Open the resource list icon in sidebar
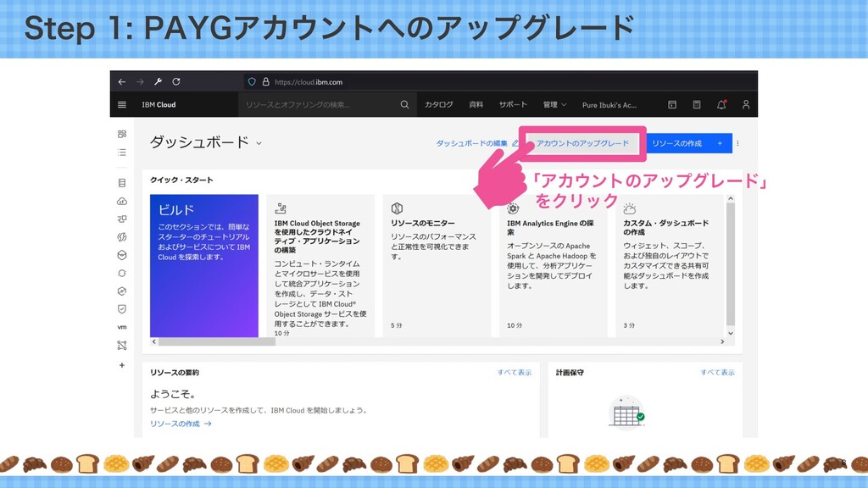Viewport: 868px width, 488px height. [x=122, y=152]
